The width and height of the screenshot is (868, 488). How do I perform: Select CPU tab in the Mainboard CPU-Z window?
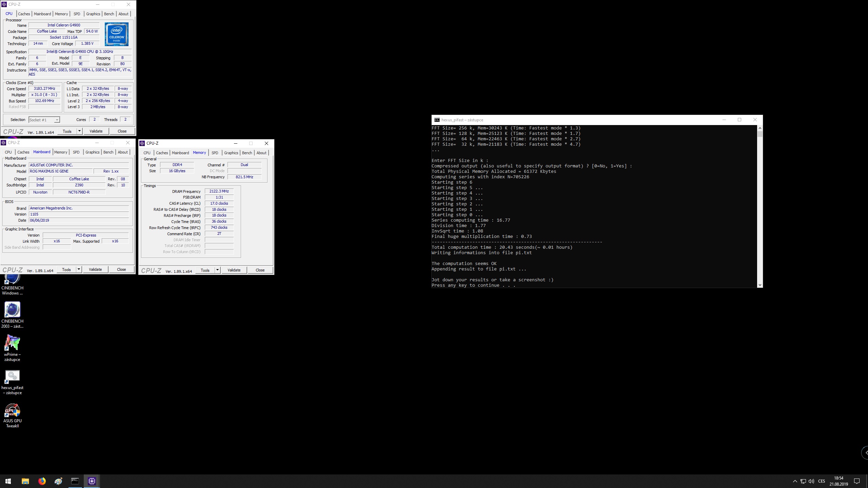coord(8,152)
